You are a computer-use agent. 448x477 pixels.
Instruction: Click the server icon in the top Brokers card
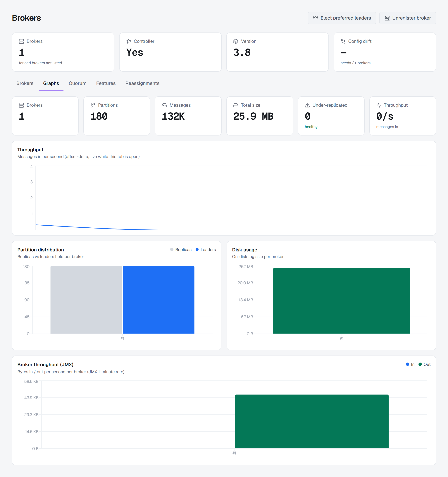[21, 41]
